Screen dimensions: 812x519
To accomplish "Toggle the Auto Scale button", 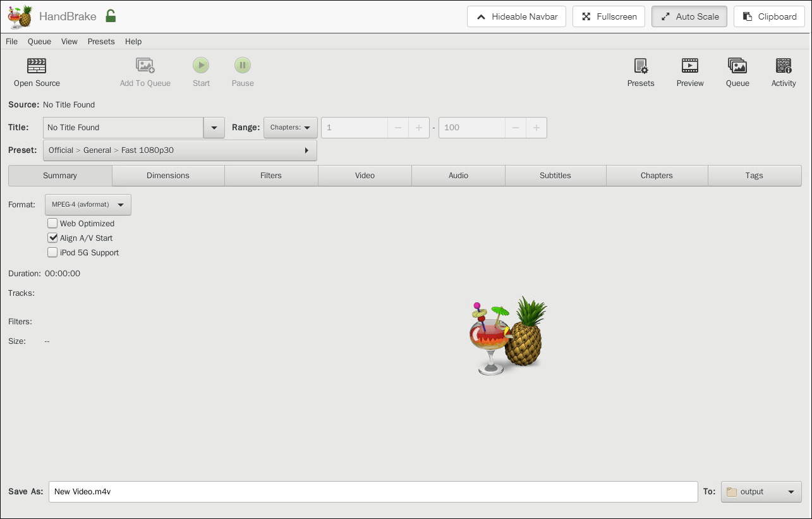I will pyautogui.click(x=689, y=16).
